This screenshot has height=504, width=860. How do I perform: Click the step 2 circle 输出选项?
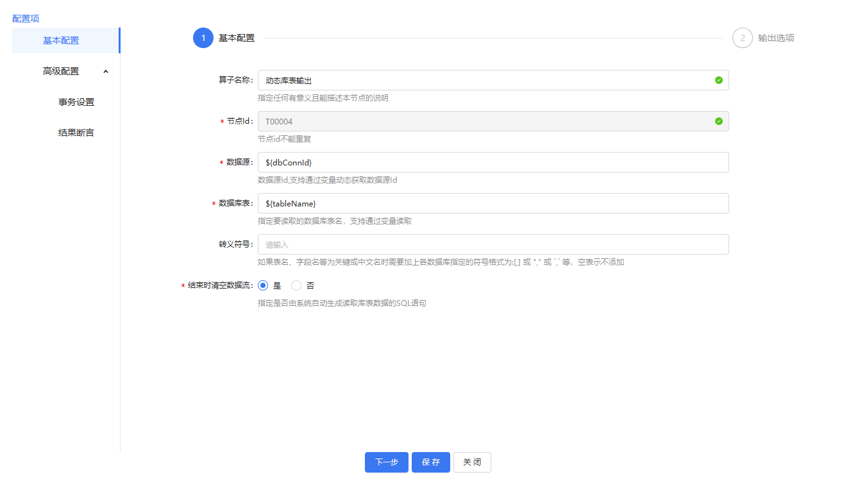[742, 38]
